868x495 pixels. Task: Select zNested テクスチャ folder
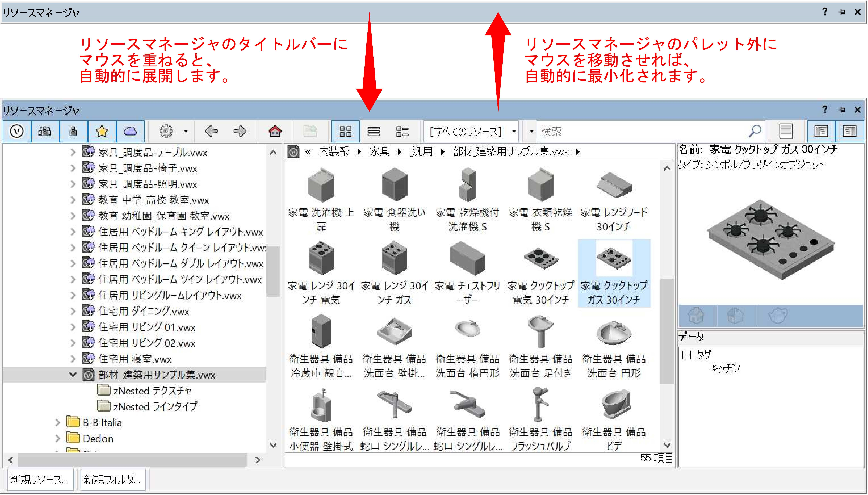145,391
